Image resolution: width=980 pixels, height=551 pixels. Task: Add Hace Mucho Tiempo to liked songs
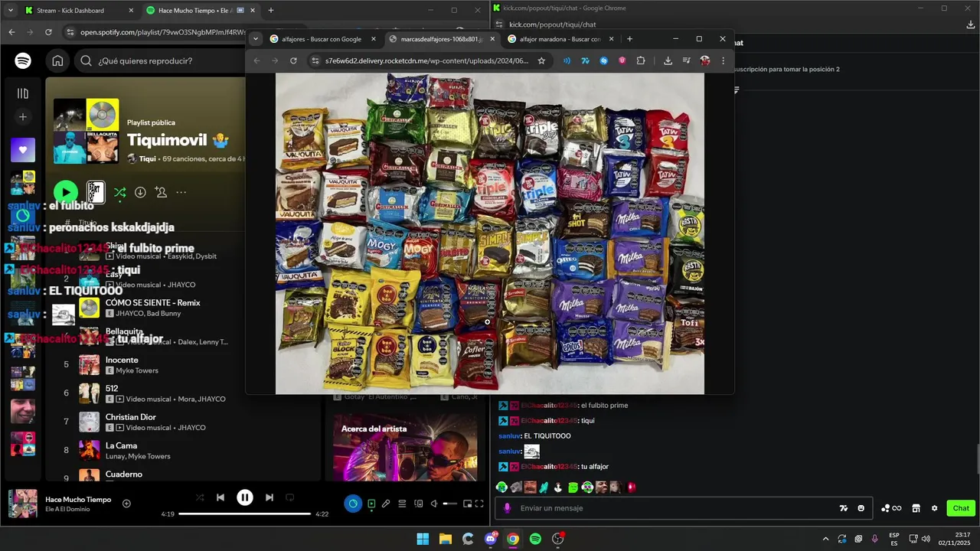click(x=127, y=504)
